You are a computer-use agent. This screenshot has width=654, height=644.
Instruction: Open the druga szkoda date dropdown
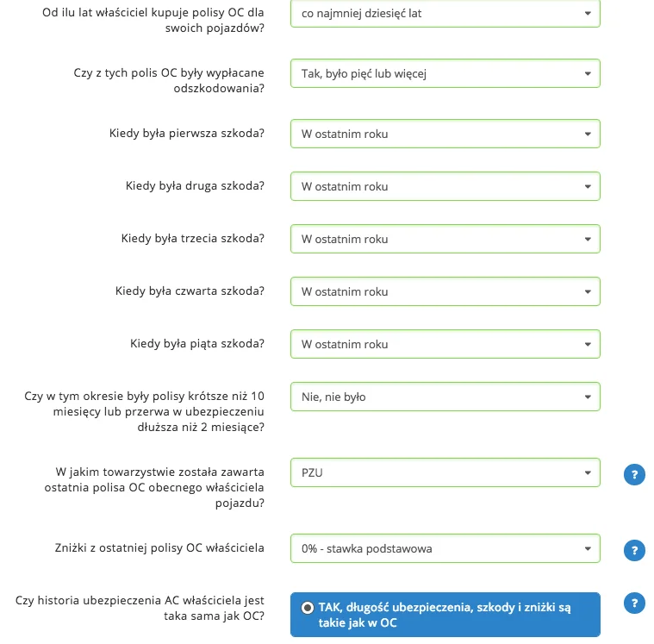coord(445,186)
